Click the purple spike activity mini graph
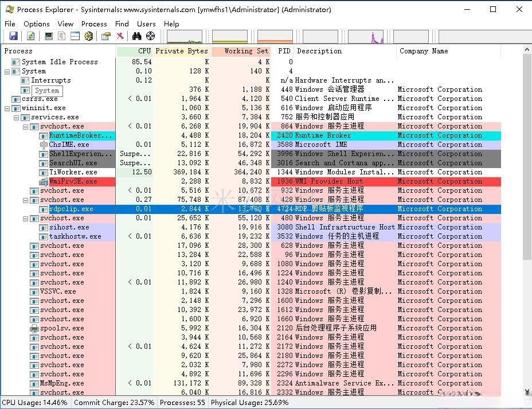 (366, 37)
